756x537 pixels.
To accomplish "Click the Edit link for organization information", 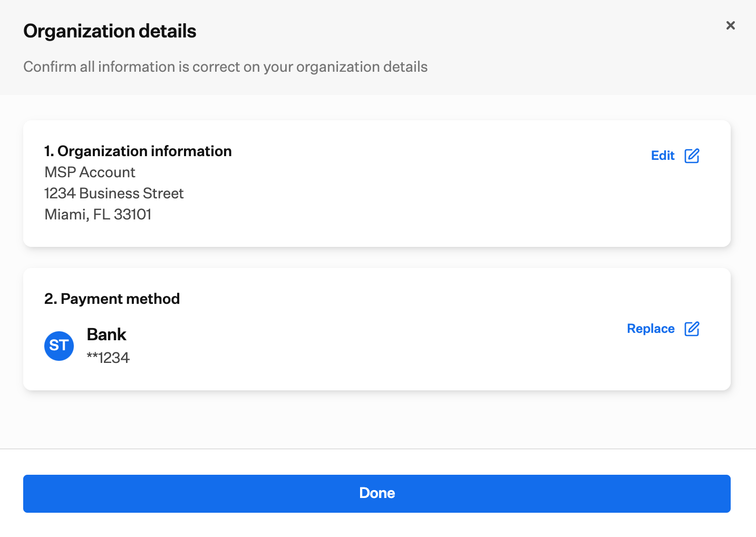I will click(x=663, y=156).
